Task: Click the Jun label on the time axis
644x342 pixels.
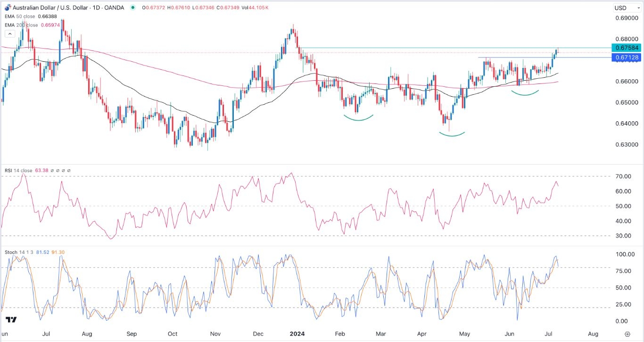Action: click(509, 334)
